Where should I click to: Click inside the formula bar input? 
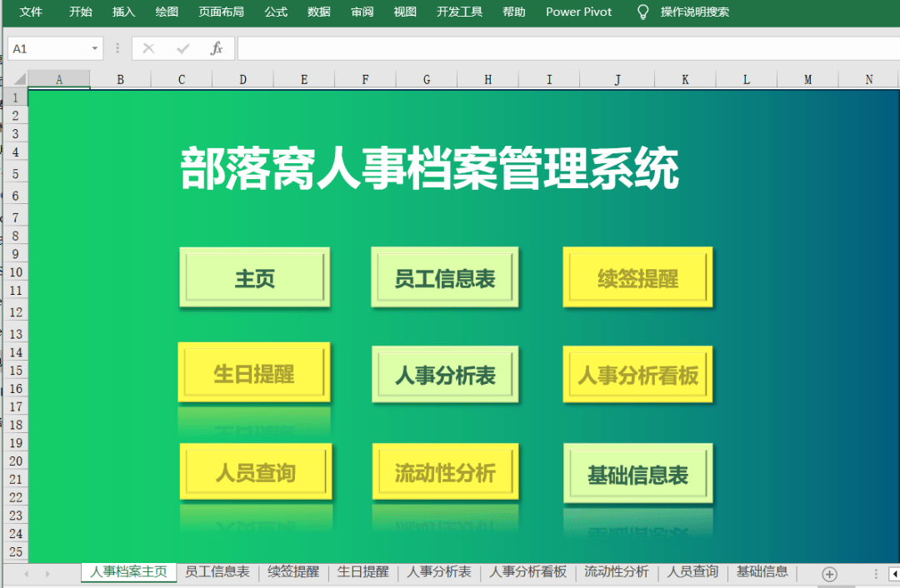567,49
